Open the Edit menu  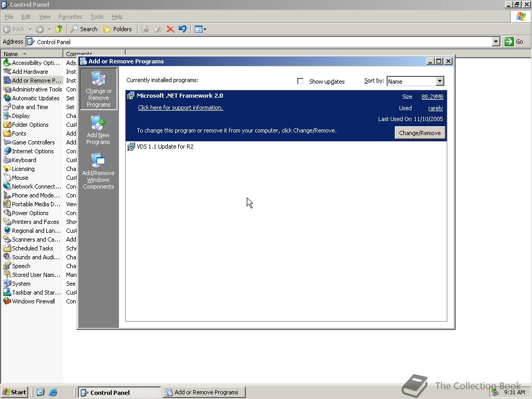[26, 17]
